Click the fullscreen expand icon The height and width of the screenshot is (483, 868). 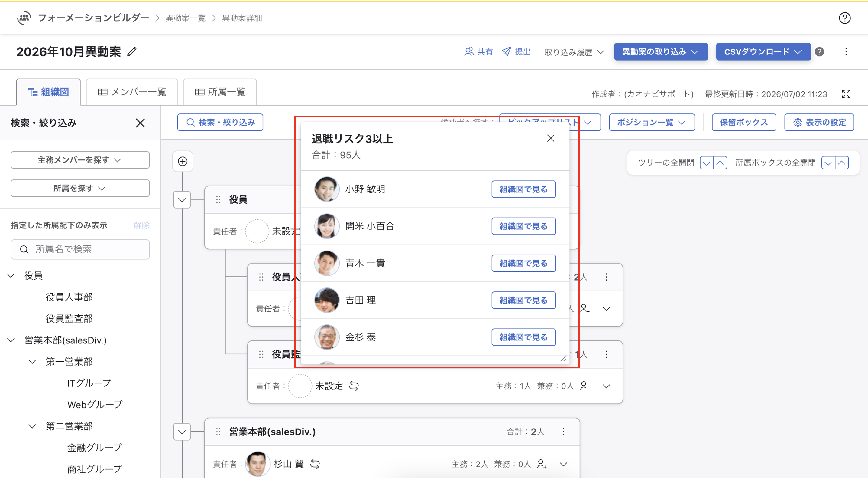(x=846, y=94)
